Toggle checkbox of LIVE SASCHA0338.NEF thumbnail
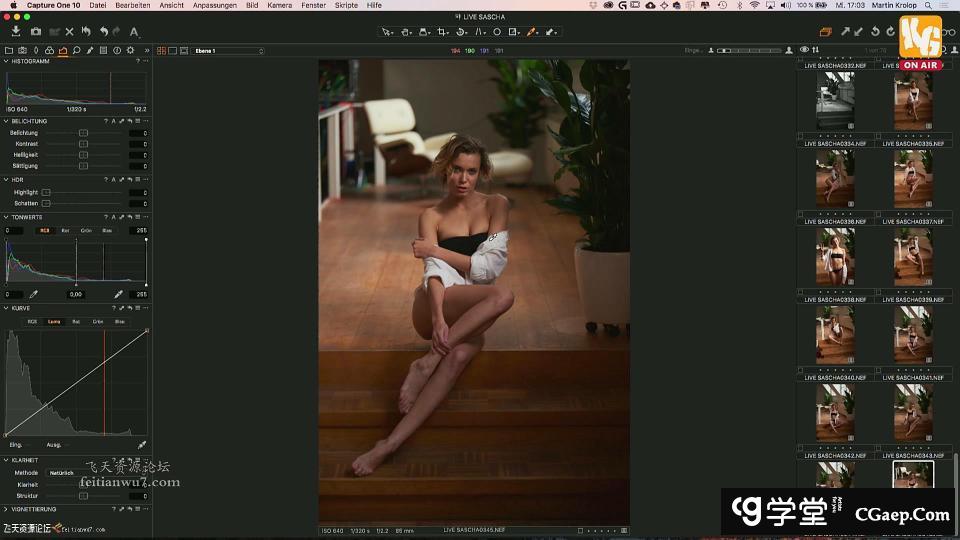 (x=801, y=292)
